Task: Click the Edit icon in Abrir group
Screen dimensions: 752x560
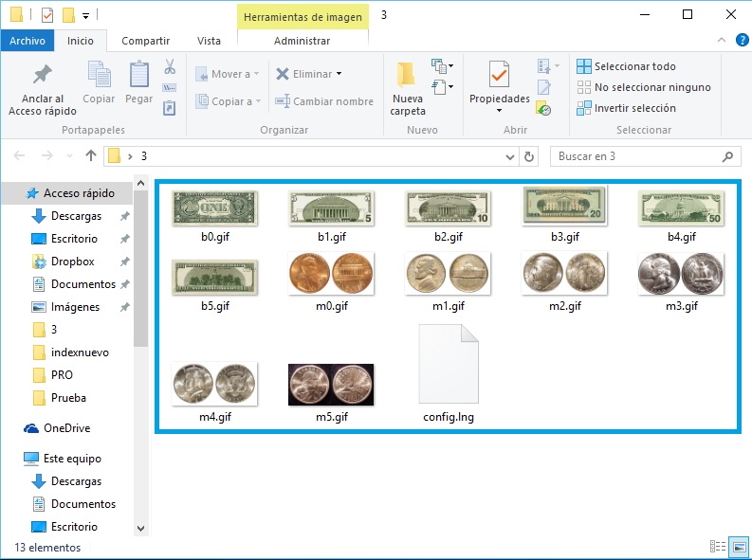Action: pyautogui.click(x=544, y=87)
